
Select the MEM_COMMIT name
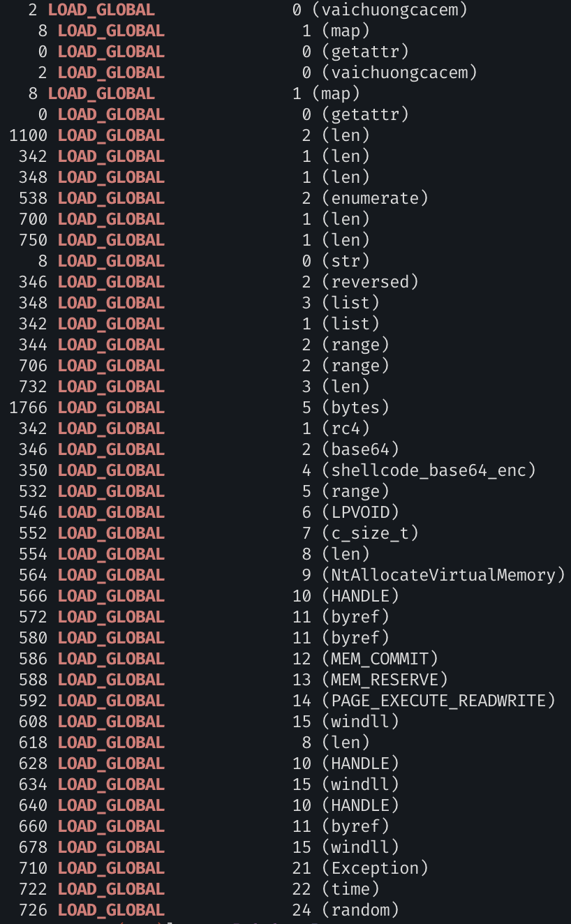[380, 659]
